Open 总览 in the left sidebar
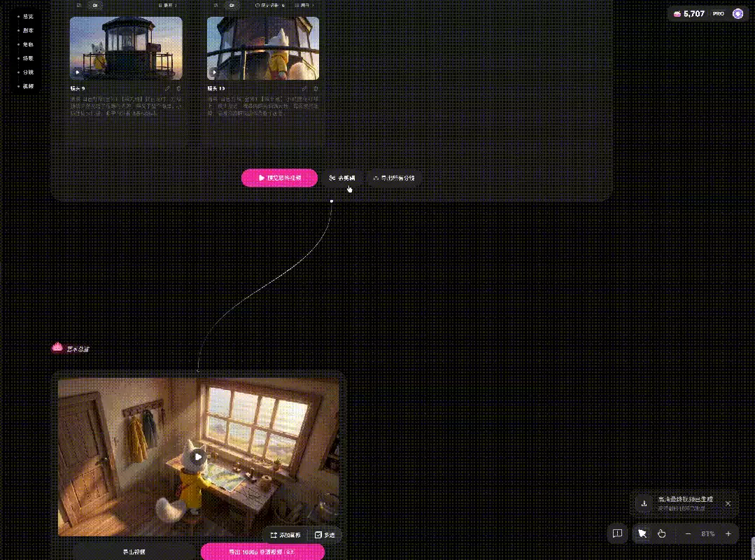 tap(28, 16)
